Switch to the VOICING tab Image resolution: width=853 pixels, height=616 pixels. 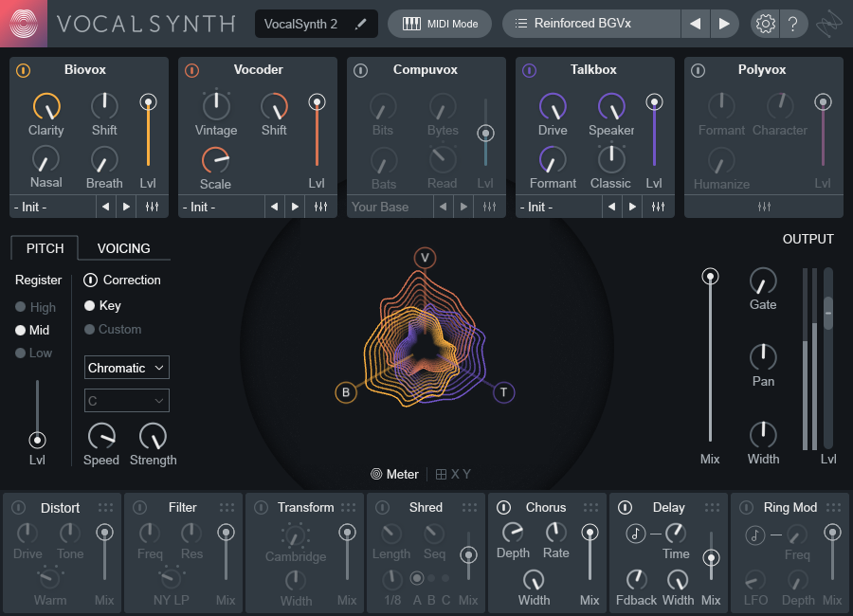[123, 248]
